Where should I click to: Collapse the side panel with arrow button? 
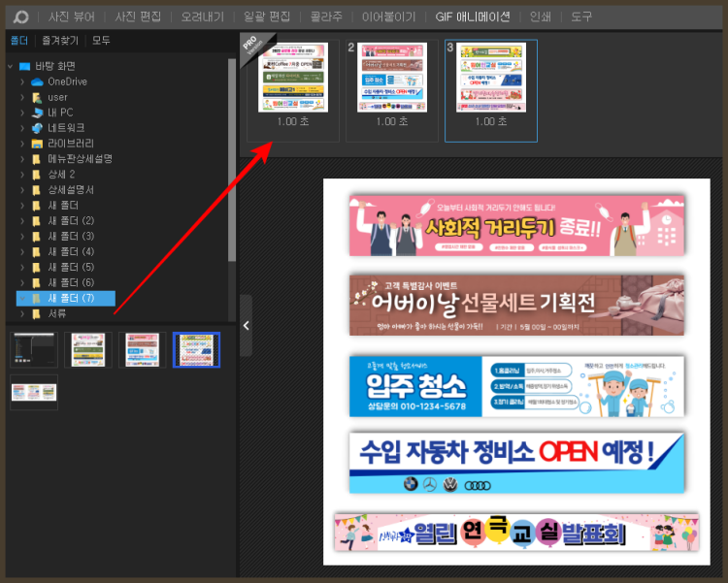click(x=247, y=326)
